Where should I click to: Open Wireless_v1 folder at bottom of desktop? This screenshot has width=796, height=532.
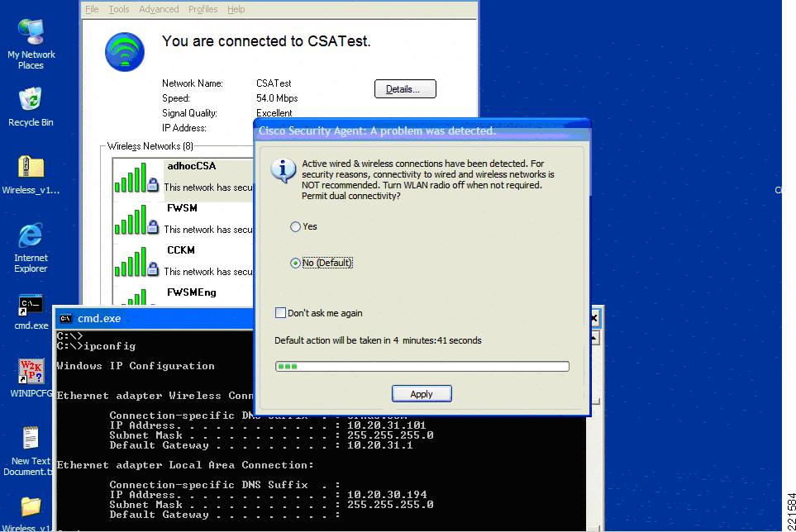(30, 513)
